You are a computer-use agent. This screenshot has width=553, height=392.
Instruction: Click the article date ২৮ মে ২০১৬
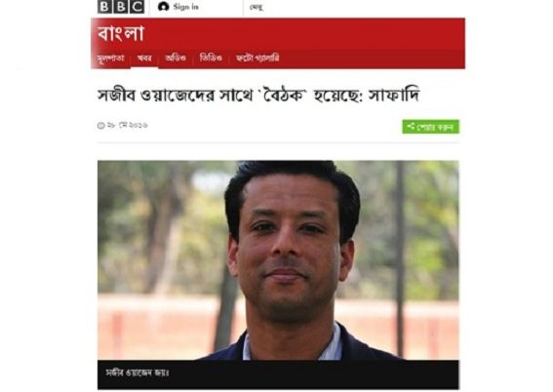pos(128,125)
